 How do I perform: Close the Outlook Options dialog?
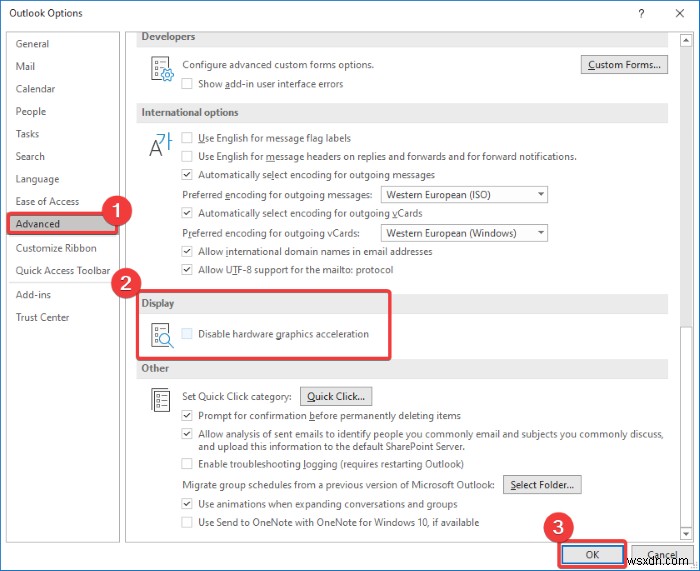[680, 13]
